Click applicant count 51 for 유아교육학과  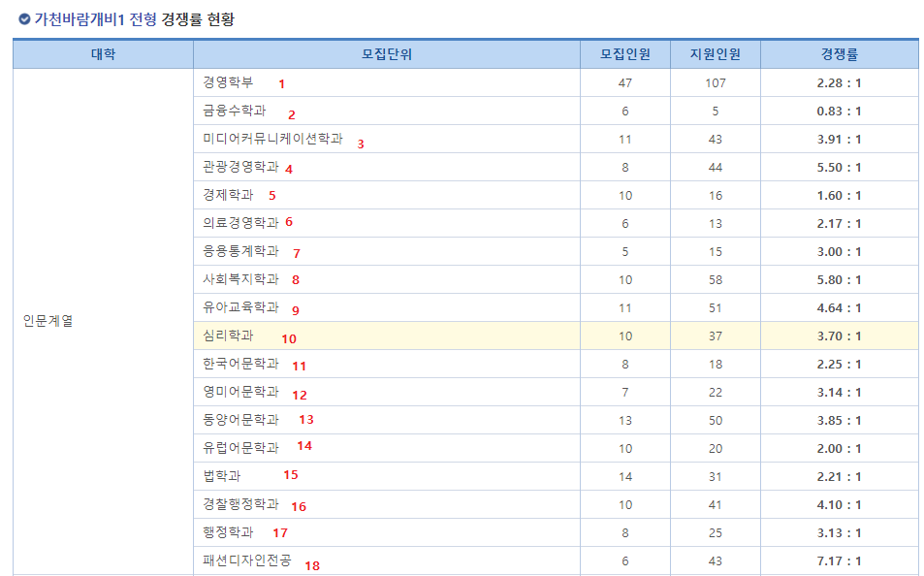(716, 308)
